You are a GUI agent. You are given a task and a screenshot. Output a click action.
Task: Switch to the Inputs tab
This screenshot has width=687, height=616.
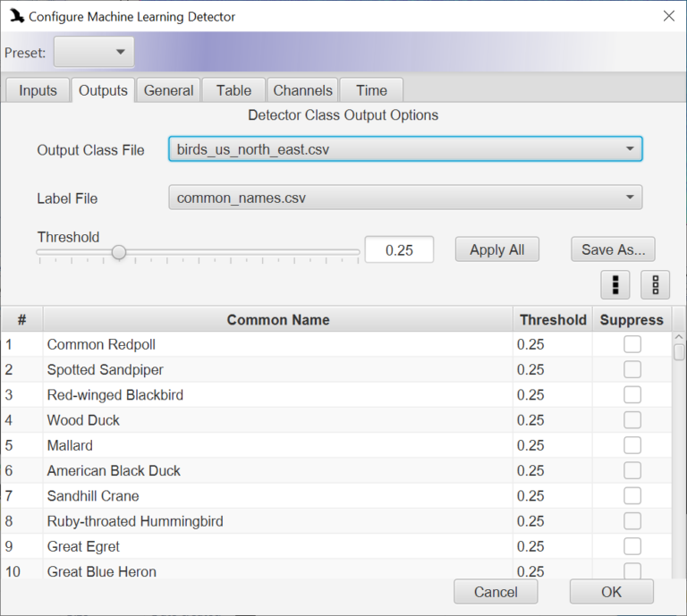point(38,90)
